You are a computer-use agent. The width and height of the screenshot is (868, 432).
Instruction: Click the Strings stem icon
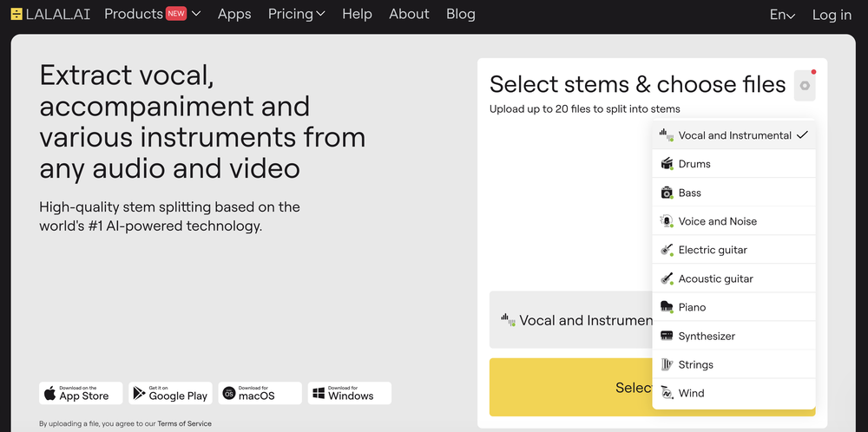coord(667,364)
